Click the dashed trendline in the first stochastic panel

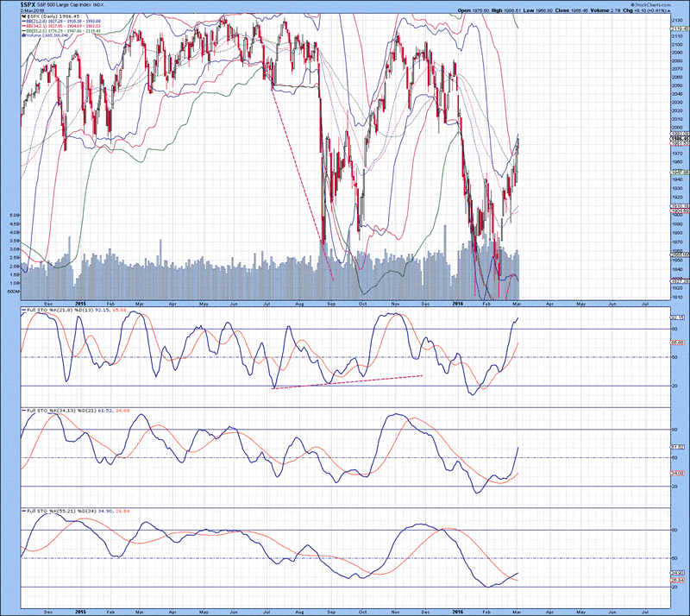pyautogui.click(x=345, y=382)
